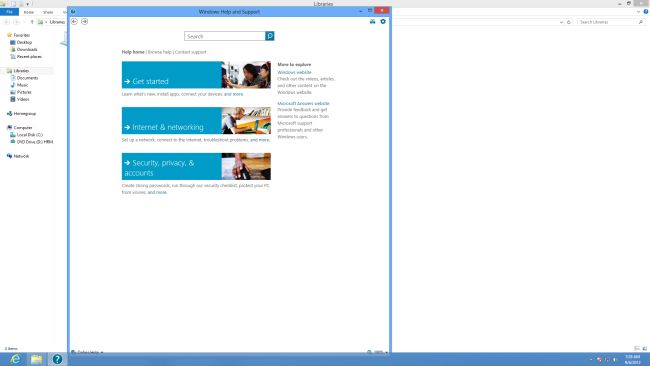Screen dimensions: 650x366
Task: Click the taskbar clock
Action: click(633, 359)
